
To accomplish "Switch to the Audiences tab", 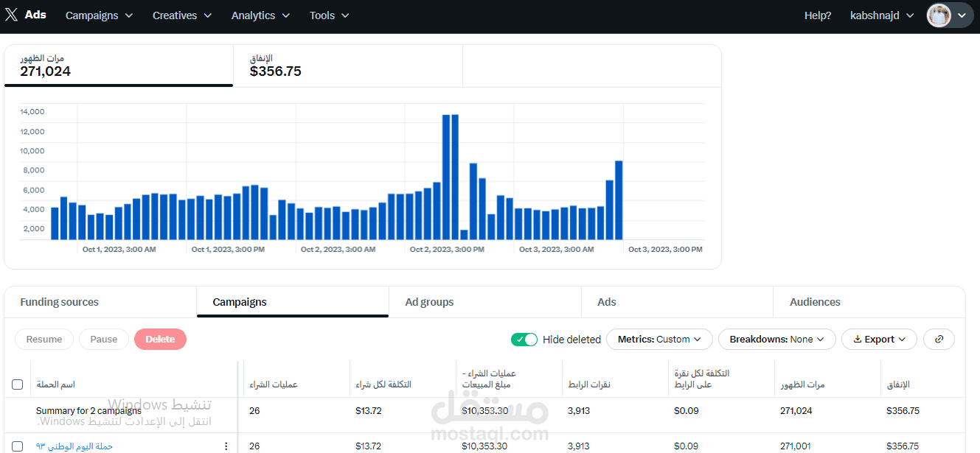I will point(869,302).
